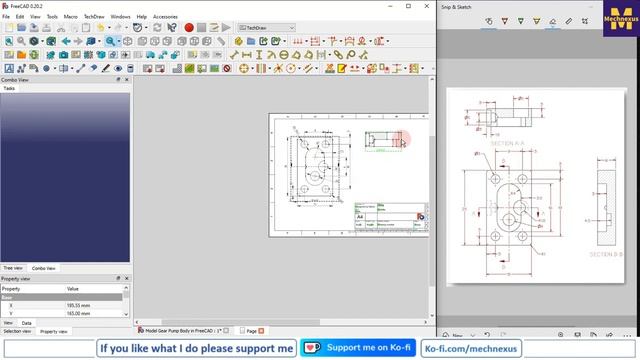Expand the Undo history dropdown arrow
The height and width of the screenshot is (360, 640).
(109, 28)
